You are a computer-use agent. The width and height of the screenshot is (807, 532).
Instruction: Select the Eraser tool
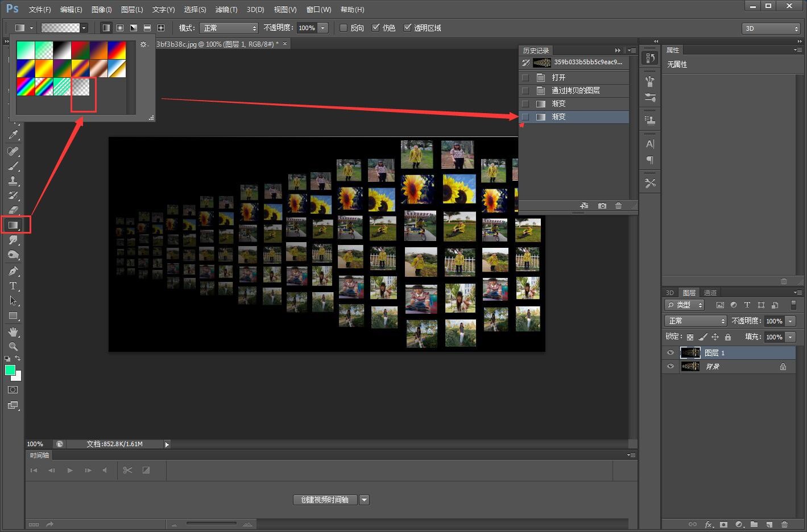[x=13, y=210]
